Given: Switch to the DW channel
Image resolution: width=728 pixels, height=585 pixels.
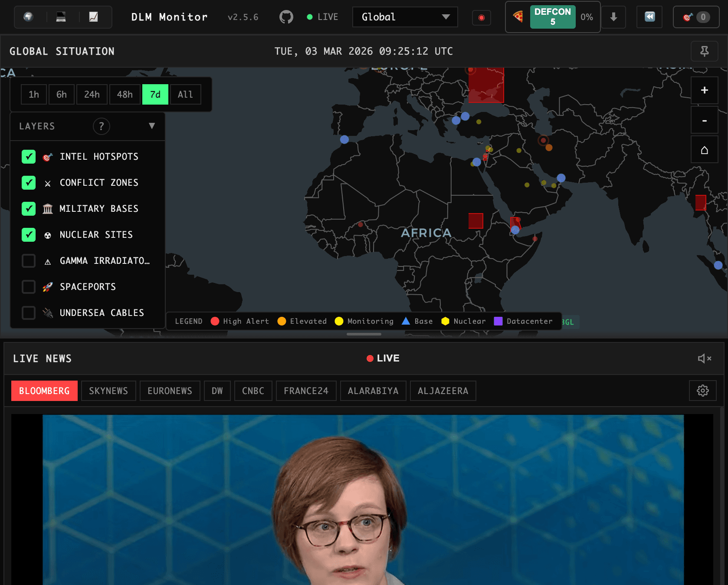Looking at the screenshot, I should point(217,391).
